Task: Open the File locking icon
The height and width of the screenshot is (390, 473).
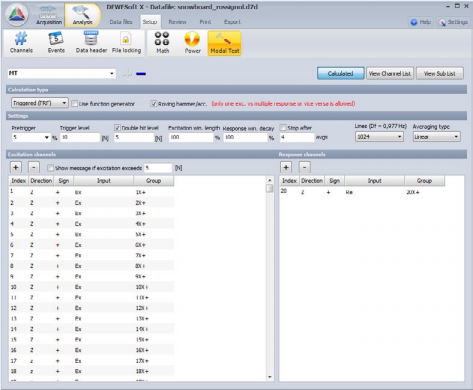Action: click(126, 43)
